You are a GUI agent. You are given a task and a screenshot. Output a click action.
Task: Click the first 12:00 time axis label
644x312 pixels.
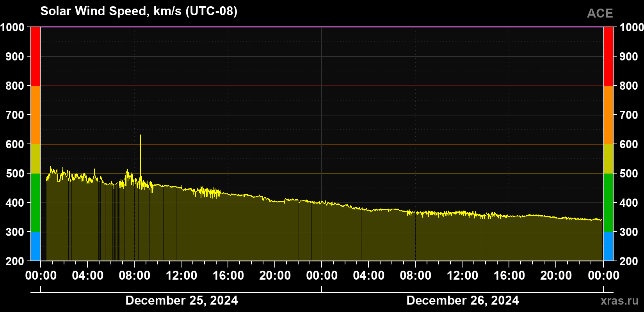click(181, 275)
